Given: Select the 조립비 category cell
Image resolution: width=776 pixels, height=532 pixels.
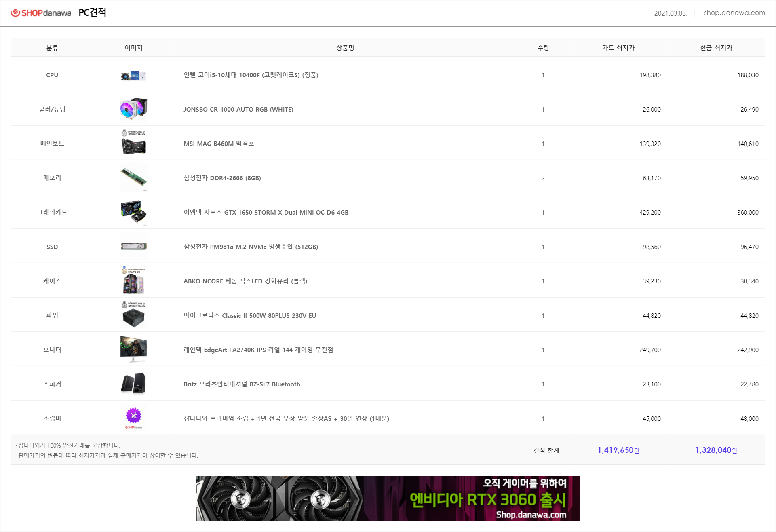Looking at the screenshot, I should point(52,419).
